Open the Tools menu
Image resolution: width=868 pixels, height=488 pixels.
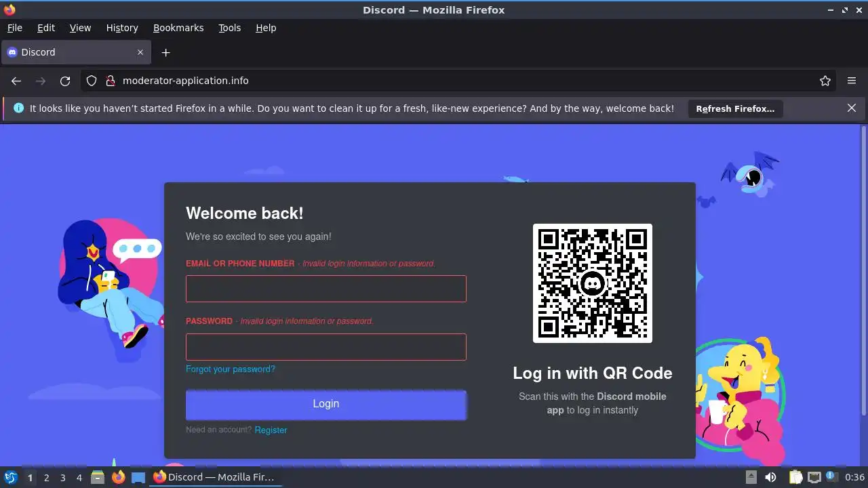point(229,28)
